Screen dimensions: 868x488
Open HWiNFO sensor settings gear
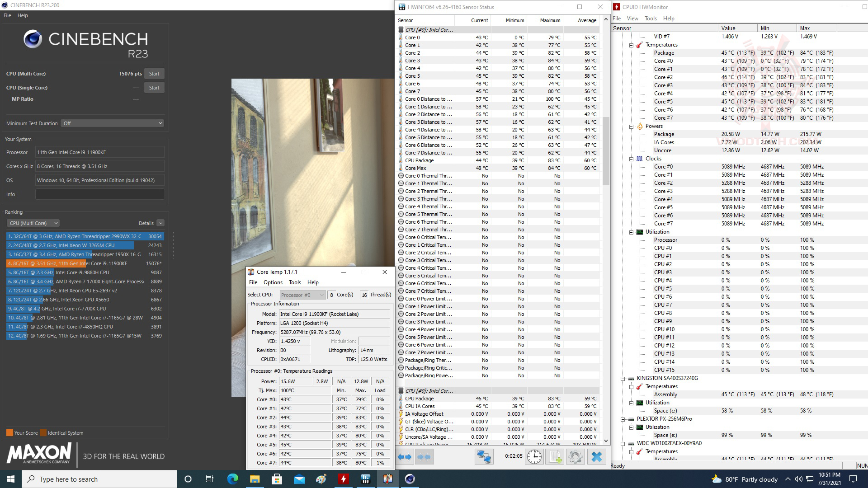pyautogui.click(x=576, y=457)
